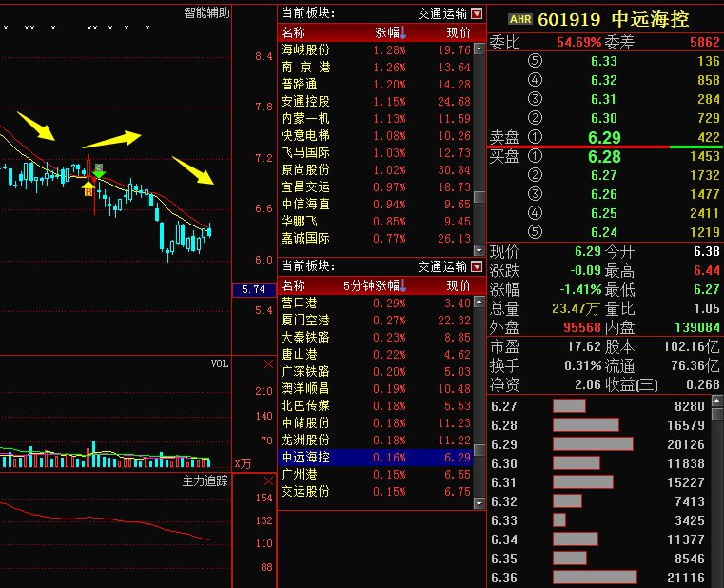Select 龙洲股份 row
724x588 pixels.
376,440
